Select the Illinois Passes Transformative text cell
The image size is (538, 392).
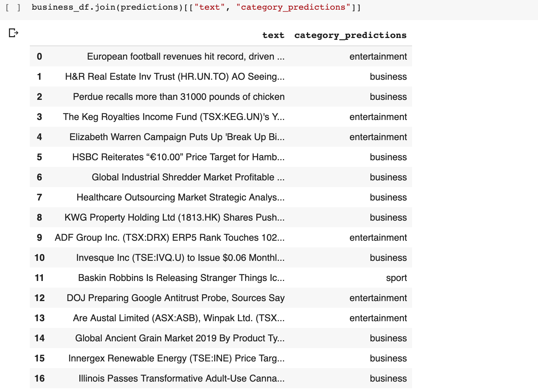[x=181, y=379]
